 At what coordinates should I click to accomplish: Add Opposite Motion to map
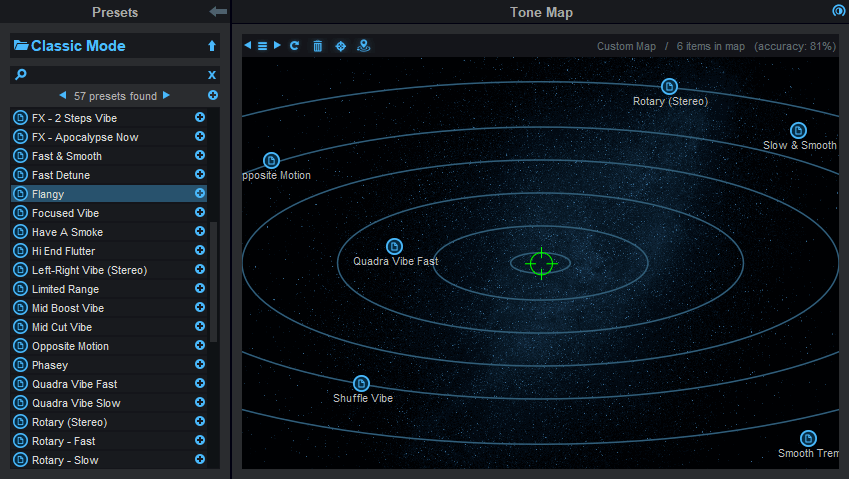(200, 345)
